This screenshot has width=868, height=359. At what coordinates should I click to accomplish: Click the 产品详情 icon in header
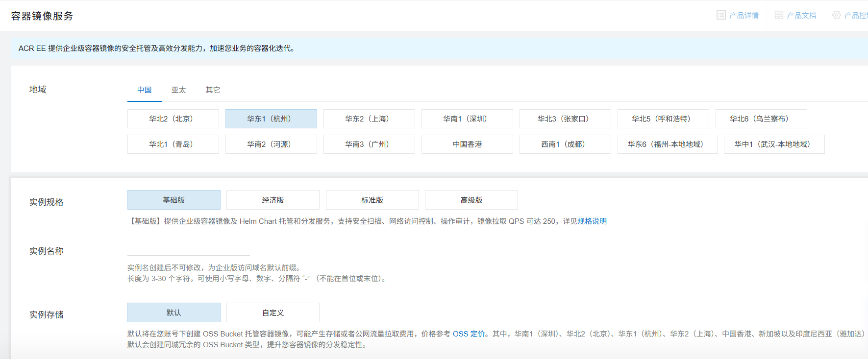click(721, 15)
